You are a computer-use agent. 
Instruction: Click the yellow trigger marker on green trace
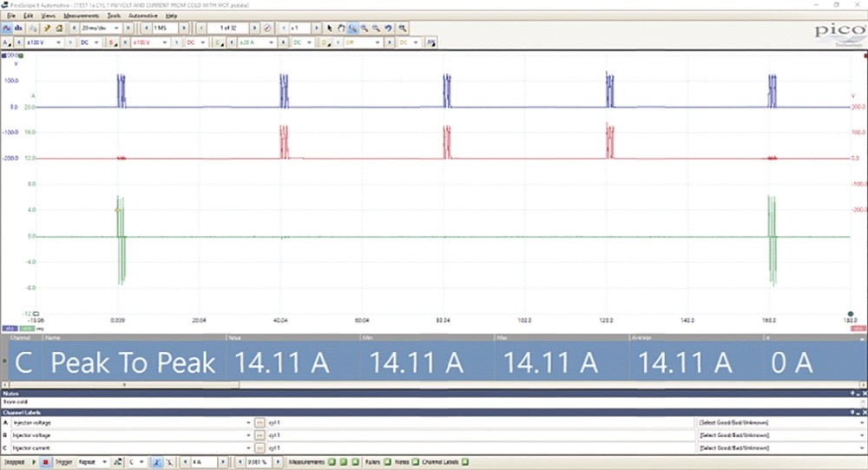coord(117,210)
